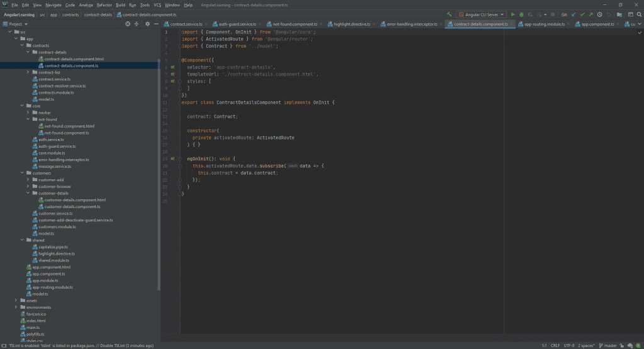Click the status bar cloud sync icon
Screen dimensions: 644x349
pyautogui.click(x=630, y=346)
